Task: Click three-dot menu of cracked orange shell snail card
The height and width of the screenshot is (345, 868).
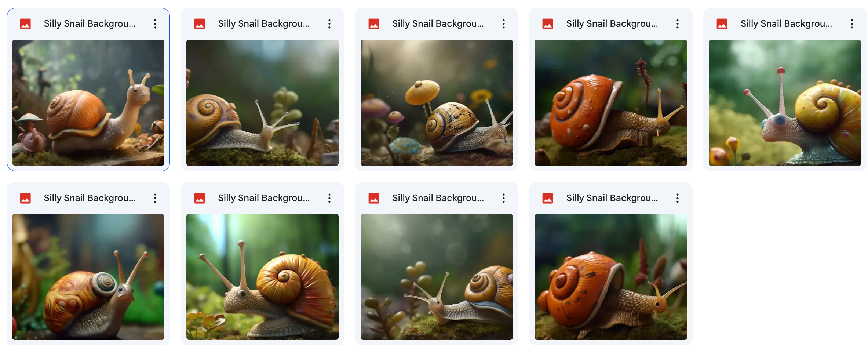Action: pyautogui.click(x=677, y=198)
